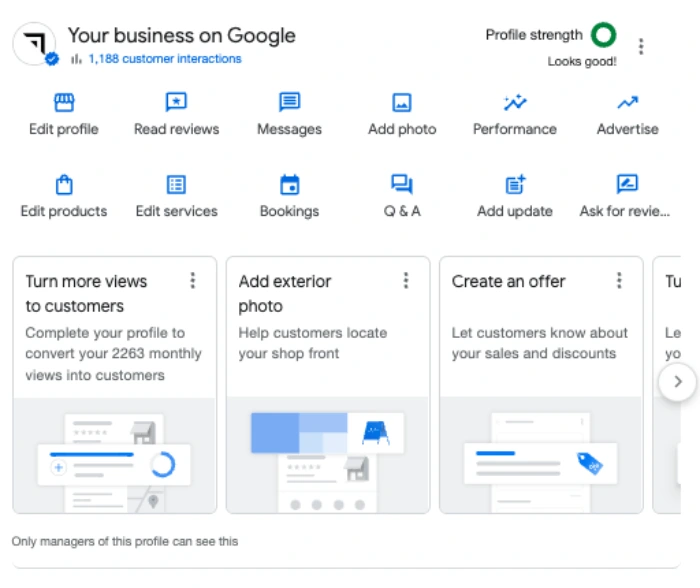This screenshot has width=700, height=588.
Task: Open Read reviews star icon
Action: [x=176, y=102]
